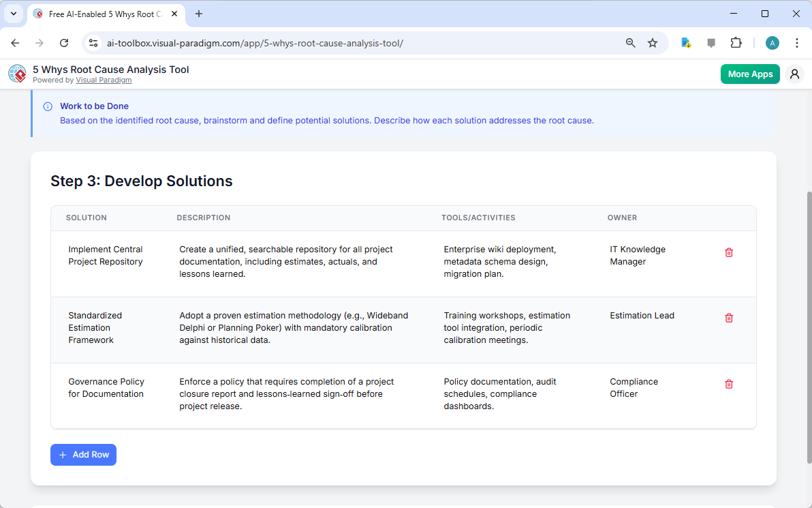This screenshot has height=508, width=812.
Task: Delete the Implement Central Project Repository row
Action: coord(729,252)
